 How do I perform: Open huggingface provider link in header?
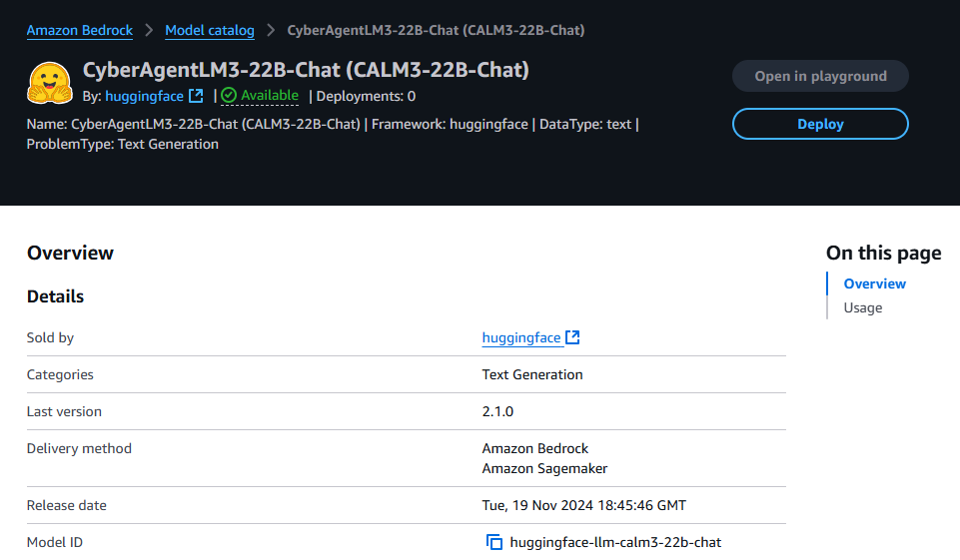tap(145, 96)
